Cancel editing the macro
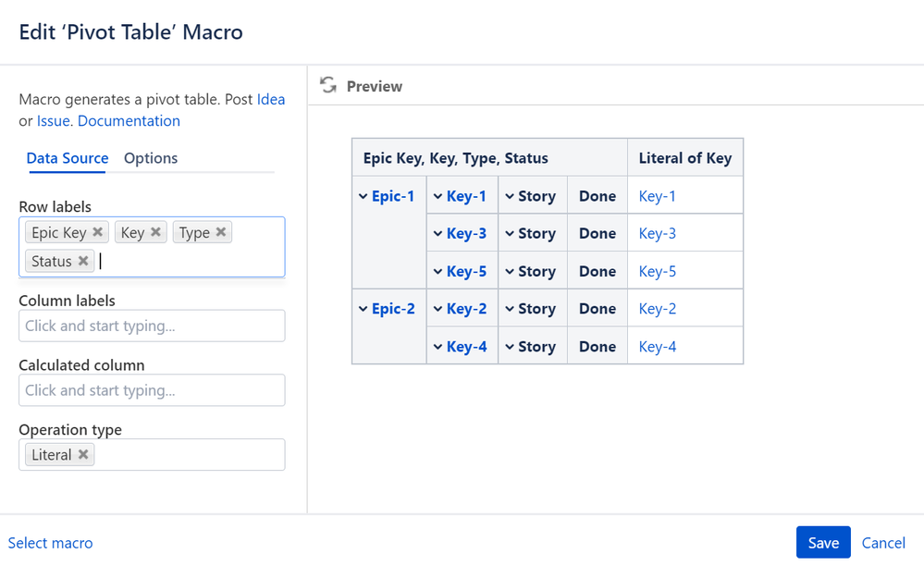The image size is (924, 566). 883,543
